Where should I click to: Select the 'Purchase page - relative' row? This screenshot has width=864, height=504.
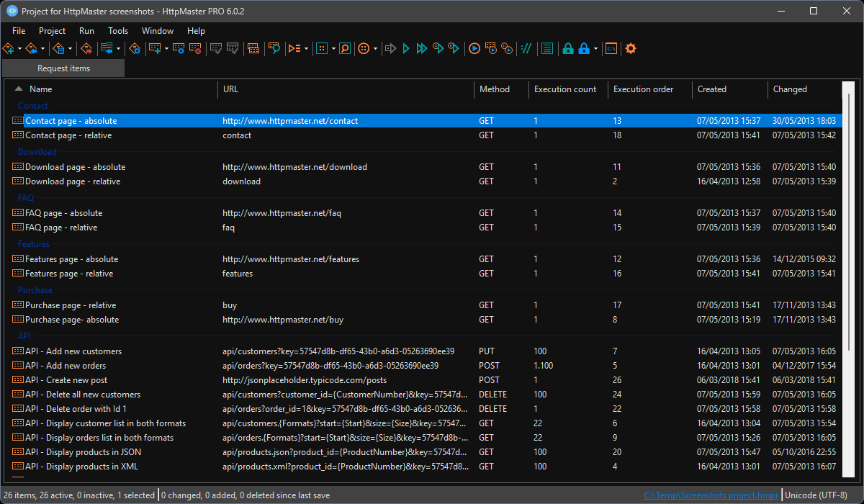[x=426, y=305]
